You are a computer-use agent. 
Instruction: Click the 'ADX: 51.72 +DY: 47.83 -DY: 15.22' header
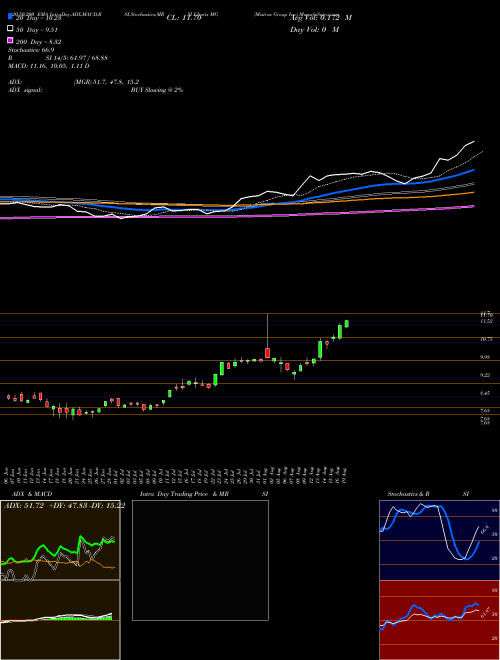tap(64, 506)
